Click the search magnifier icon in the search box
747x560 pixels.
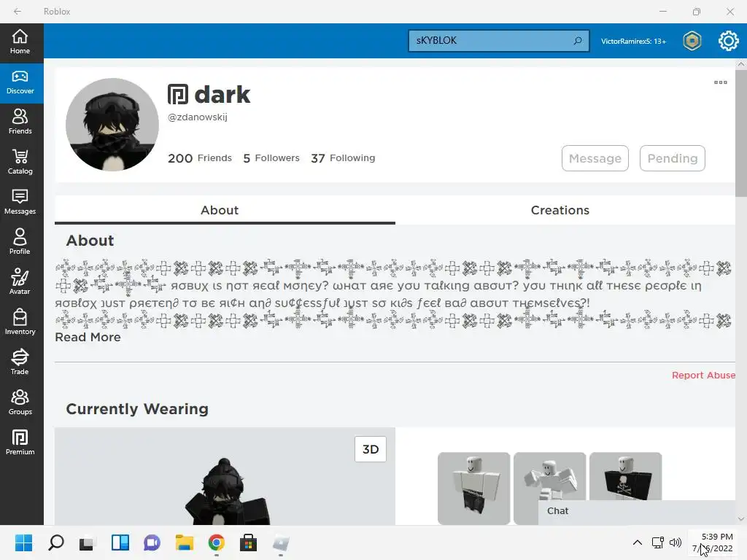pyautogui.click(x=578, y=41)
